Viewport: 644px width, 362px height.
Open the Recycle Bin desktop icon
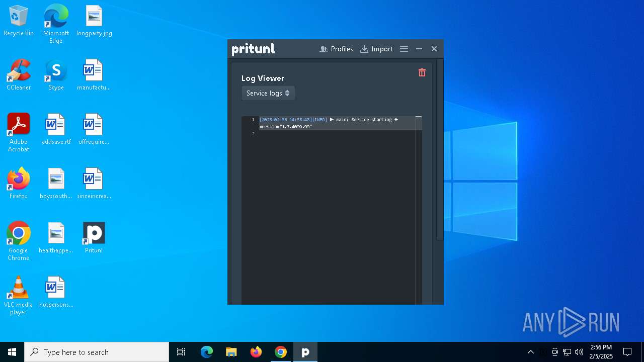(19, 21)
